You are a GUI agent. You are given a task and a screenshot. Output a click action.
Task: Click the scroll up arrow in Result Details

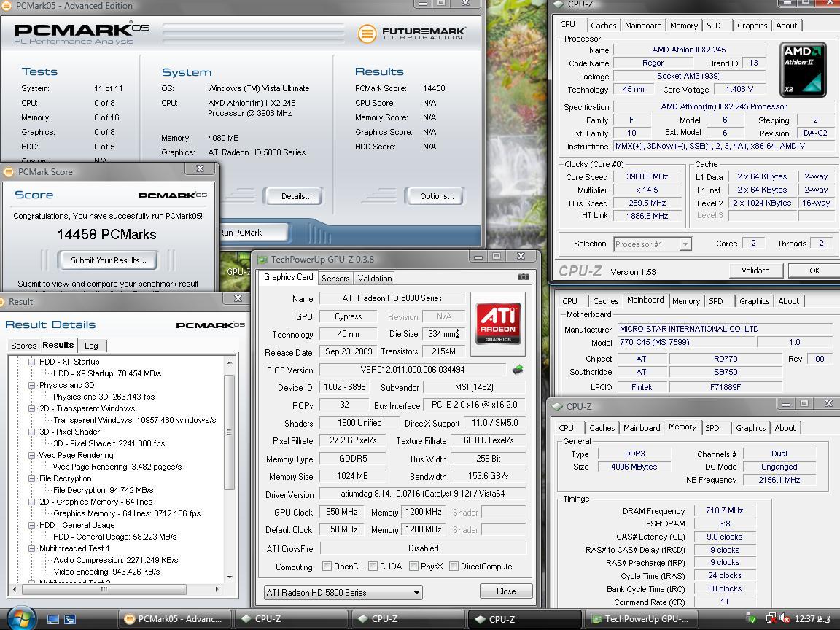(x=229, y=362)
